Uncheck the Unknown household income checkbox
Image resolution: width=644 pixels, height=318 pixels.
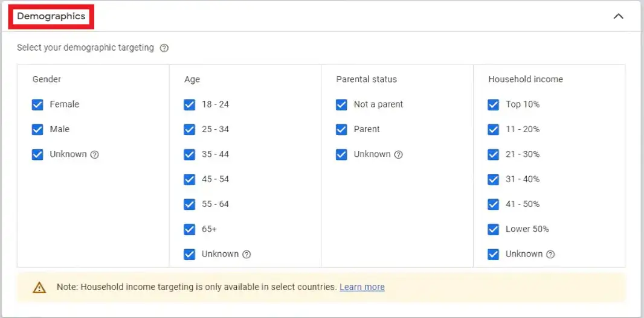[493, 255]
